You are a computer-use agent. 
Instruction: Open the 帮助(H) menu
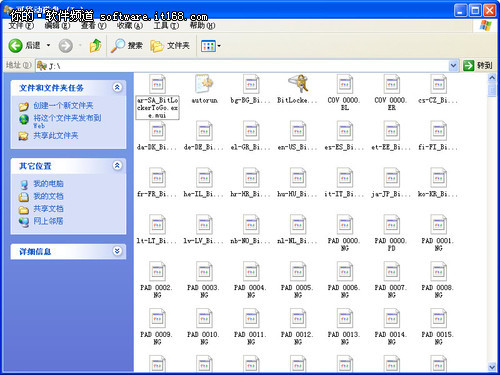[202, 26]
